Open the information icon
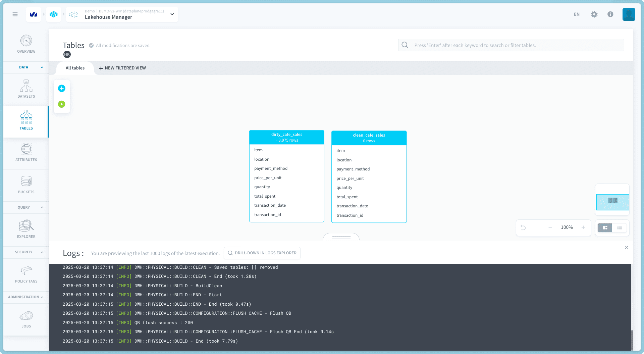The width and height of the screenshot is (644, 354). [x=610, y=14]
